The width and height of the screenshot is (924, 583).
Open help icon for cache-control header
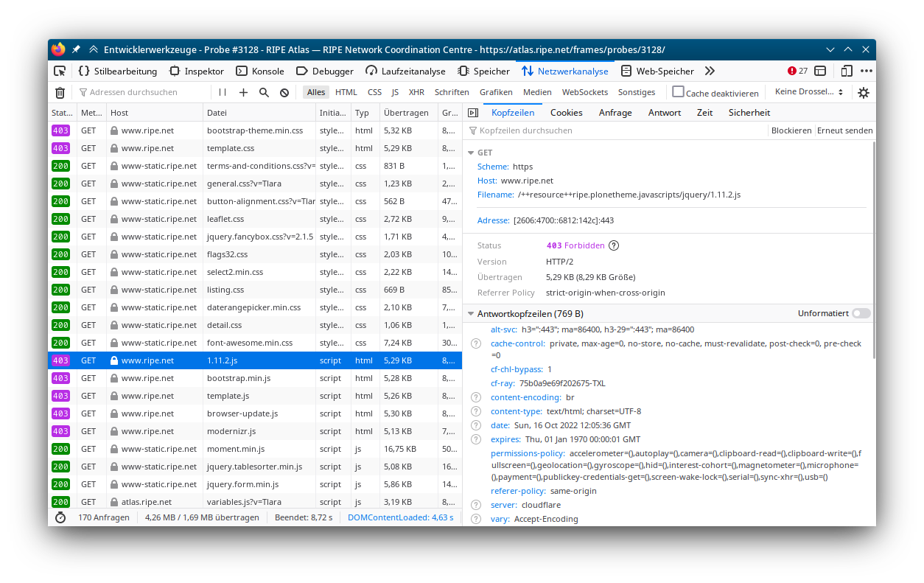(x=476, y=344)
